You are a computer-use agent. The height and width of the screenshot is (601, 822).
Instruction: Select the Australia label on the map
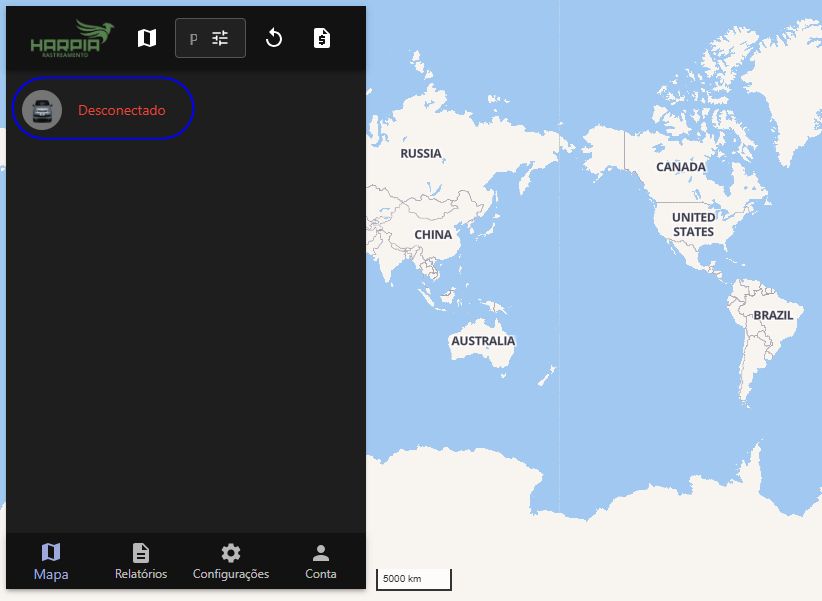[x=483, y=341]
